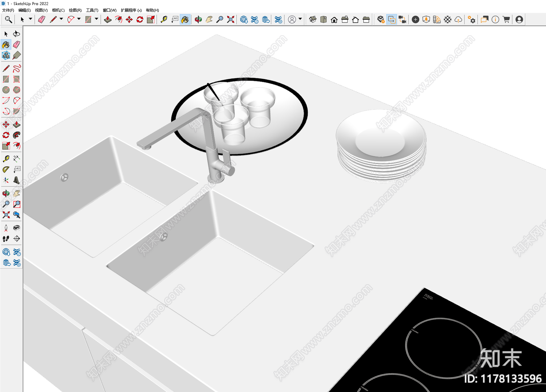Image resolution: width=546 pixels, height=392 pixels.
Task: Select the Push/Pull tool in top toolbar
Action: (108, 19)
